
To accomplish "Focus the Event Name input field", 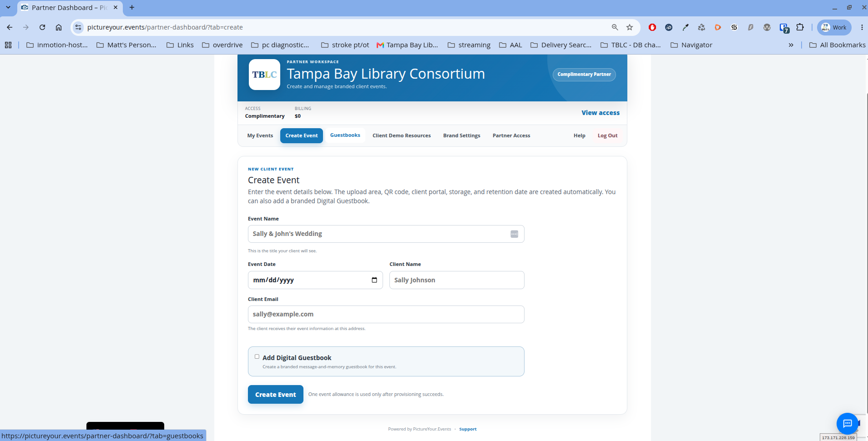I will tap(386, 234).
